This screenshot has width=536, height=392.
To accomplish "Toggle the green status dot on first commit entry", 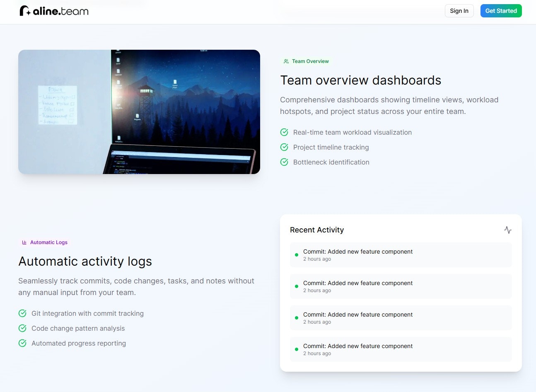I will point(296,254).
